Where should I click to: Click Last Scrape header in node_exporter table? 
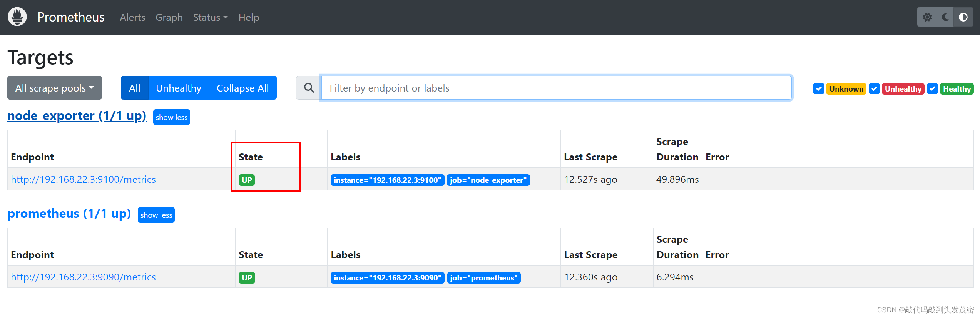click(x=590, y=157)
